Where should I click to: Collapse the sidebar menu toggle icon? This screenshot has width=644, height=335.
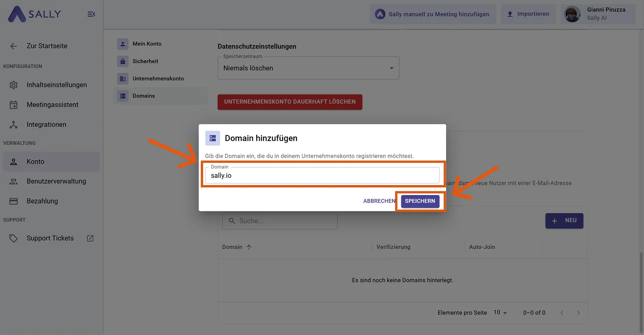[x=92, y=14]
